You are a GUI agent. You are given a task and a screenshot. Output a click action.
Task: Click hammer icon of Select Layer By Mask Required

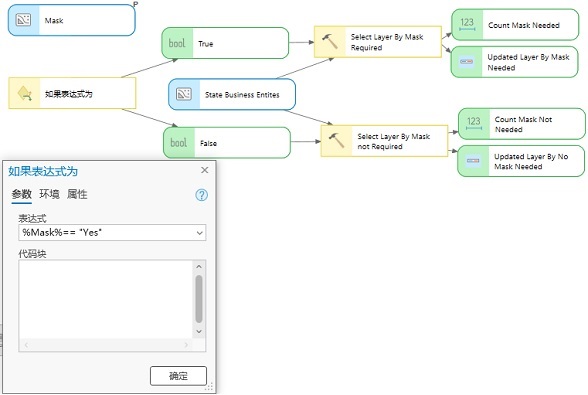330,42
